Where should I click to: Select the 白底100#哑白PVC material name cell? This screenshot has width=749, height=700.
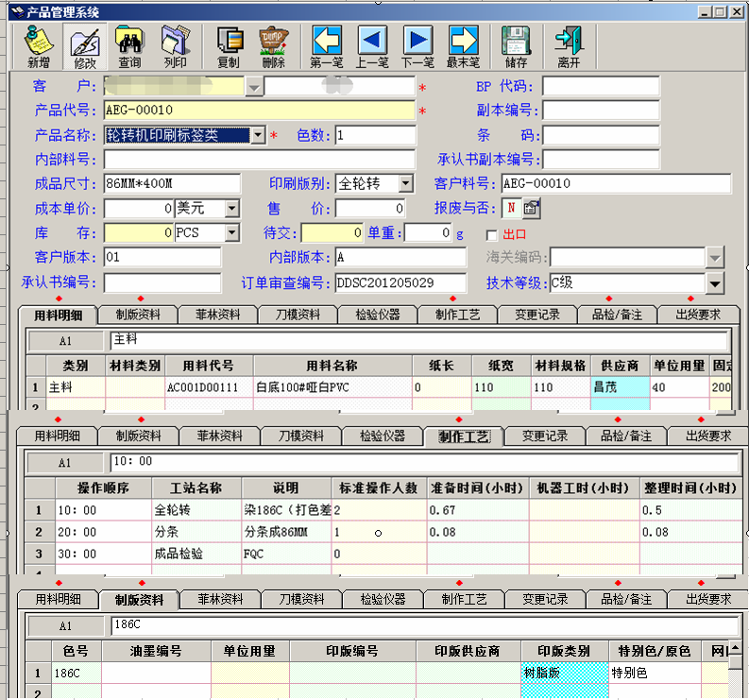(x=332, y=386)
